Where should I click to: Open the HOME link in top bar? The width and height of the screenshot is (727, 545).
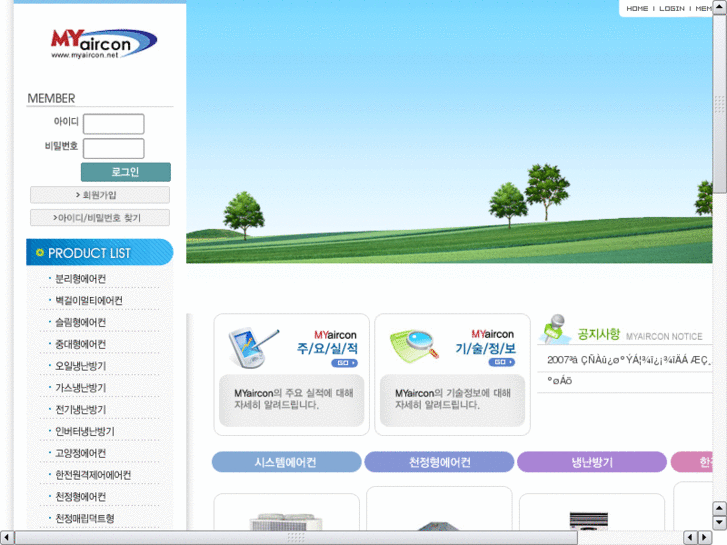tap(637, 8)
